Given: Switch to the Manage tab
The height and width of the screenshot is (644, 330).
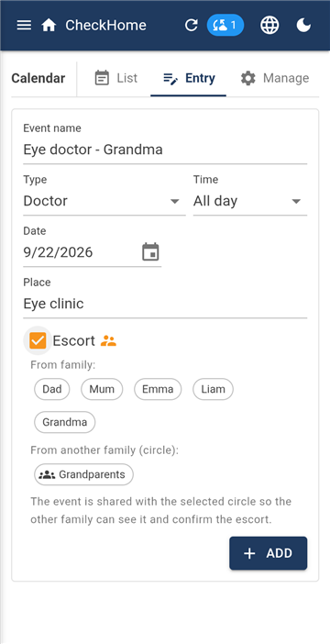Looking at the screenshot, I should pyautogui.click(x=275, y=78).
